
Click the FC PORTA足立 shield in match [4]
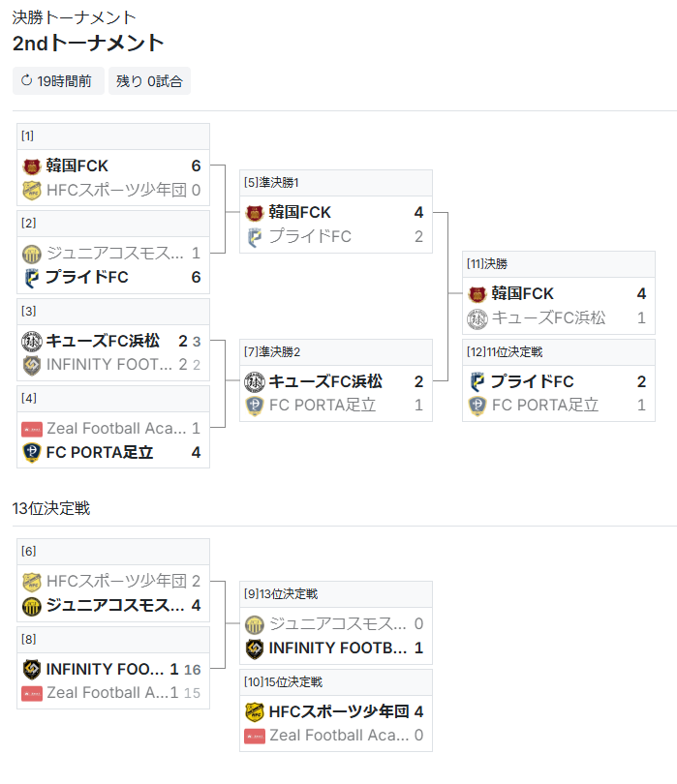point(32,453)
